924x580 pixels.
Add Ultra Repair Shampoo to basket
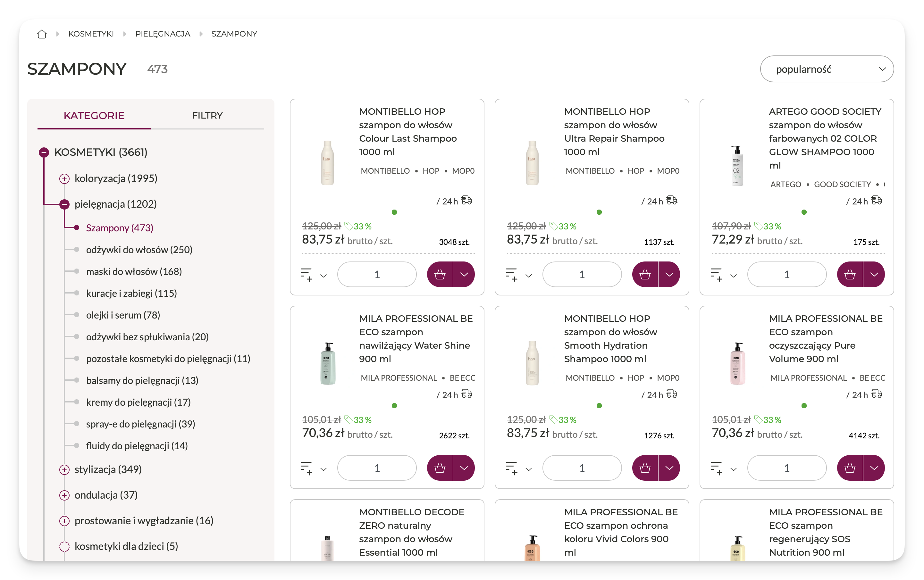pos(645,274)
